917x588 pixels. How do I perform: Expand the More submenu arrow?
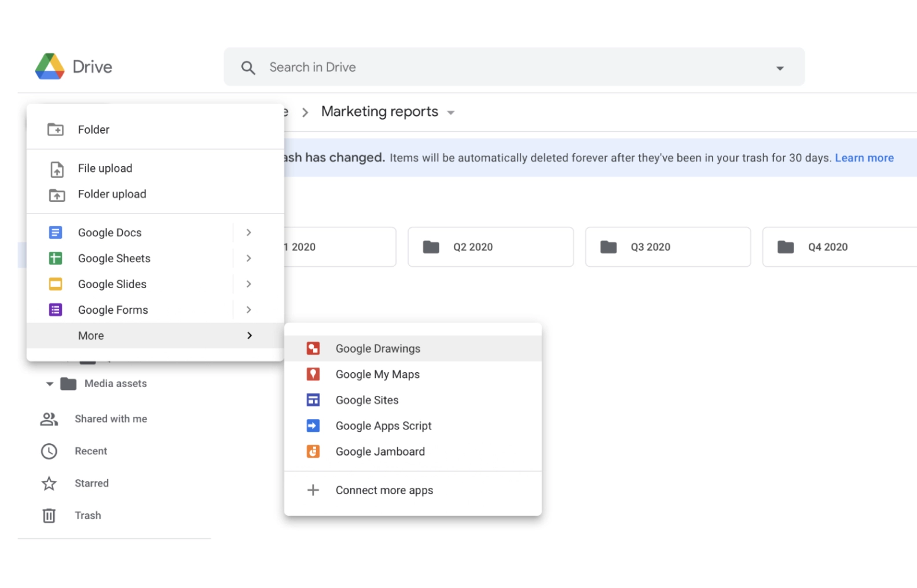pos(250,336)
